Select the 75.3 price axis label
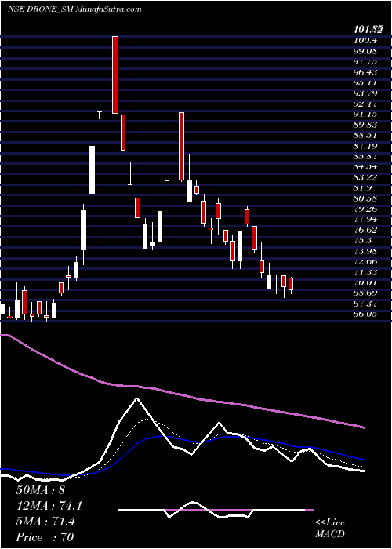392x549 pixels. [362, 241]
